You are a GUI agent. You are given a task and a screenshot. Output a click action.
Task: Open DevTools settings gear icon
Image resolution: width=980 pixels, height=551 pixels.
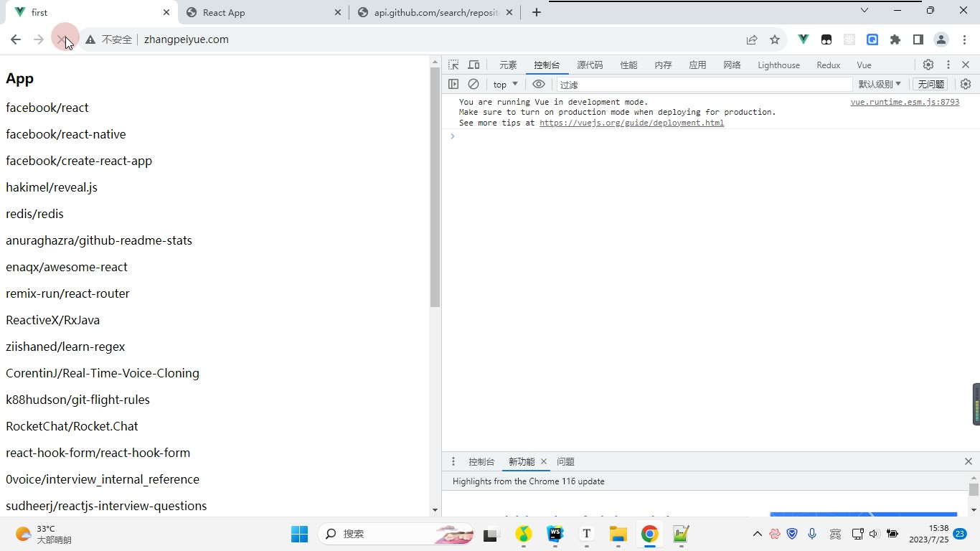point(928,65)
